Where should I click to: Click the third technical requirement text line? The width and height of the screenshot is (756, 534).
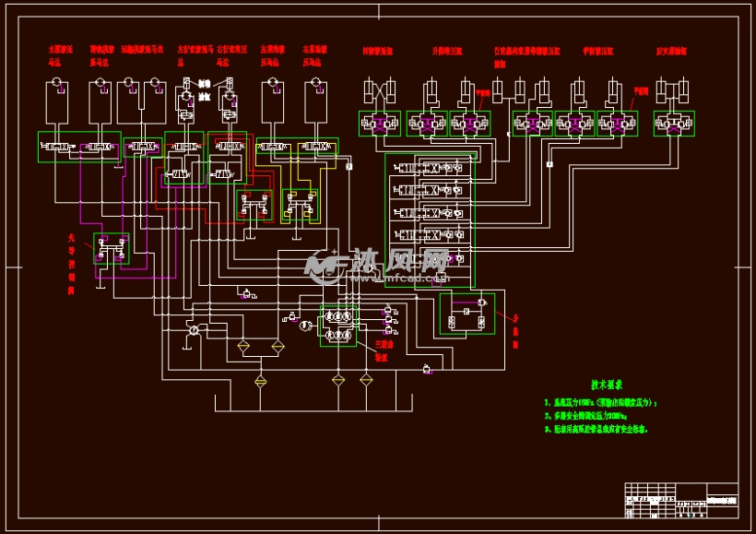tap(596, 429)
